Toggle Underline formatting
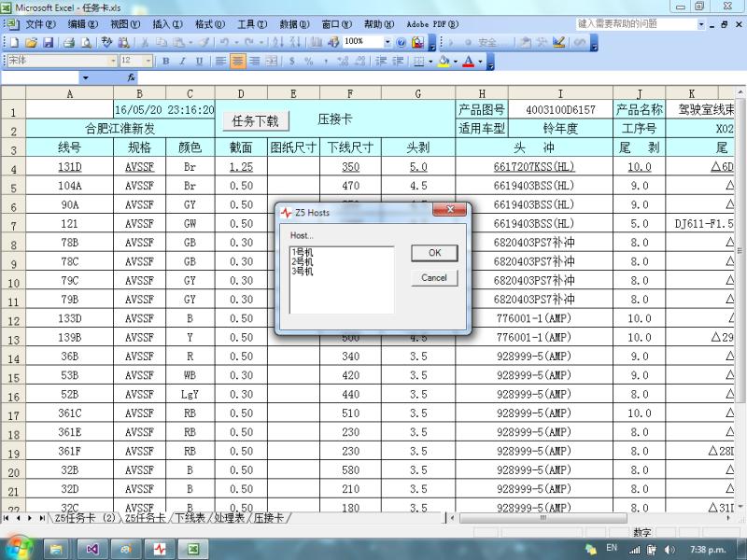The height and width of the screenshot is (560, 747). coord(199,62)
